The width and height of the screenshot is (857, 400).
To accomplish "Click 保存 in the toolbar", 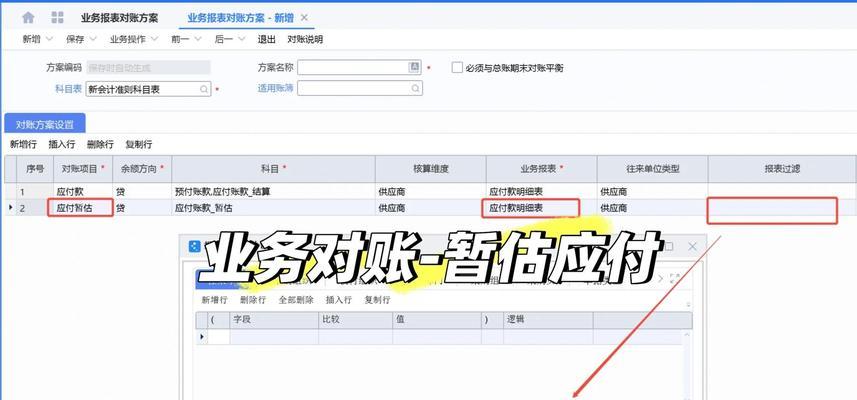I will click(75, 39).
